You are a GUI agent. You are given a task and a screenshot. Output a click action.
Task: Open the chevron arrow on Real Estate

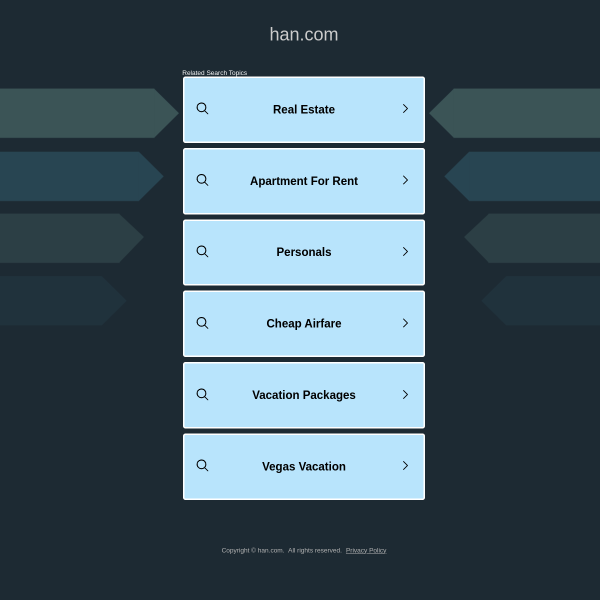coord(405,109)
